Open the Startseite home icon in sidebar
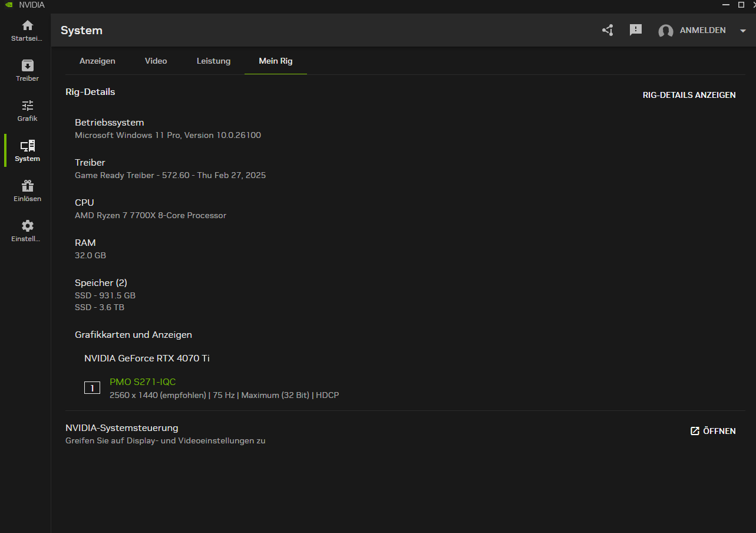The height and width of the screenshot is (533, 756). point(27,26)
